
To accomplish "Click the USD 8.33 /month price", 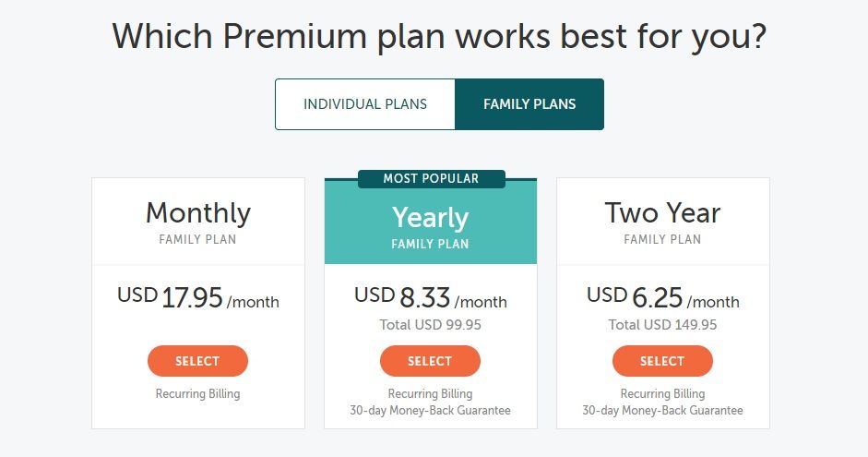I will coord(431,298).
